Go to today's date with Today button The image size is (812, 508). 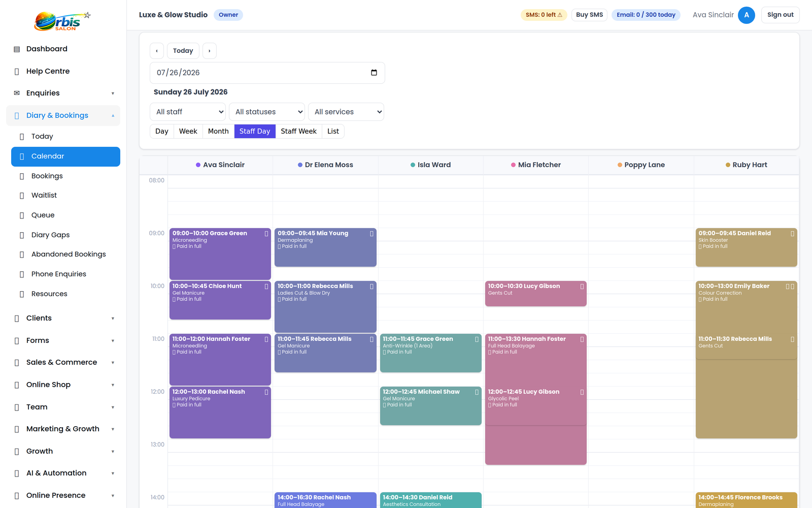click(183, 51)
